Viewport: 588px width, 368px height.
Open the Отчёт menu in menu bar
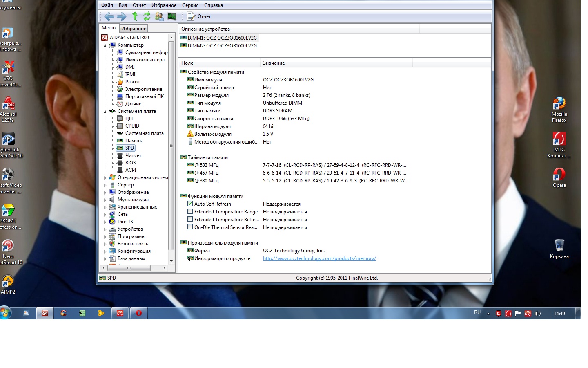pyautogui.click(x=139, y=5)
